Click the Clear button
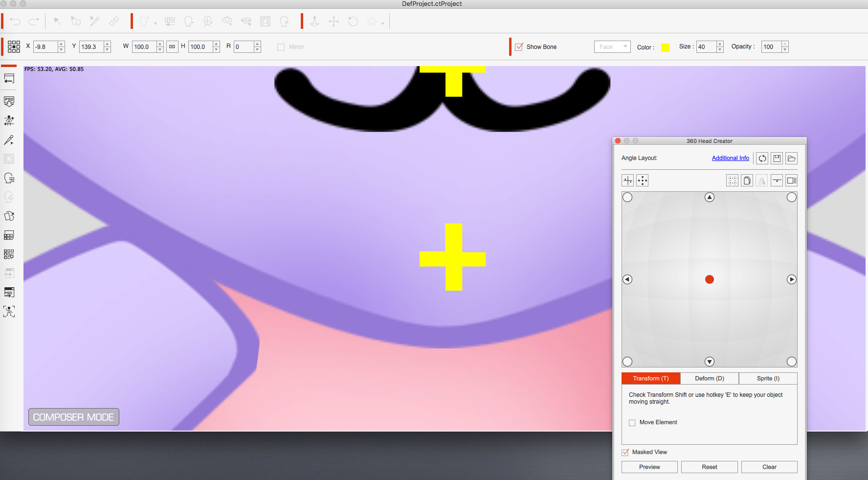 (769, 467)
